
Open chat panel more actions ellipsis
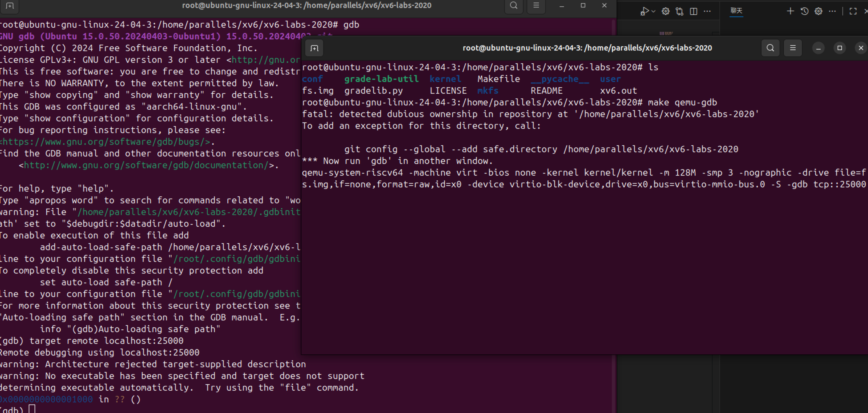832,11
